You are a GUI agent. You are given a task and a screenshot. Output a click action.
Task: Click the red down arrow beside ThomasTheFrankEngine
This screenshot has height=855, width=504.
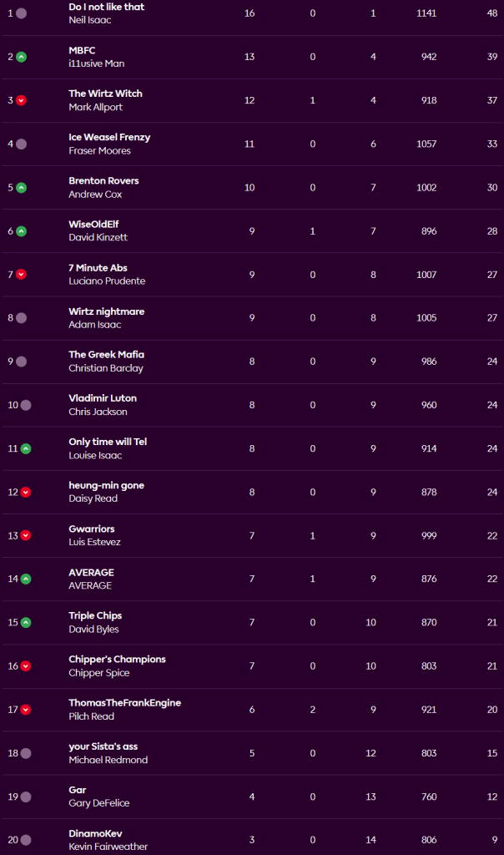click(26, 709)
